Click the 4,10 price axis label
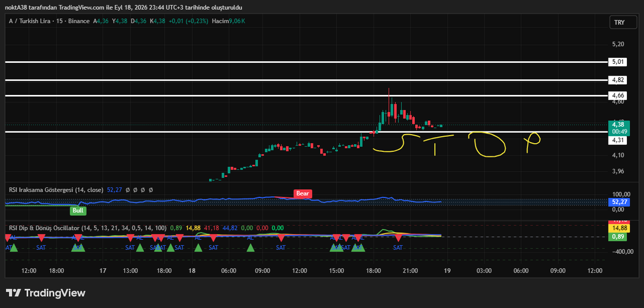The height and width of the screenshot is (308, 644). (x=618, y=156)
